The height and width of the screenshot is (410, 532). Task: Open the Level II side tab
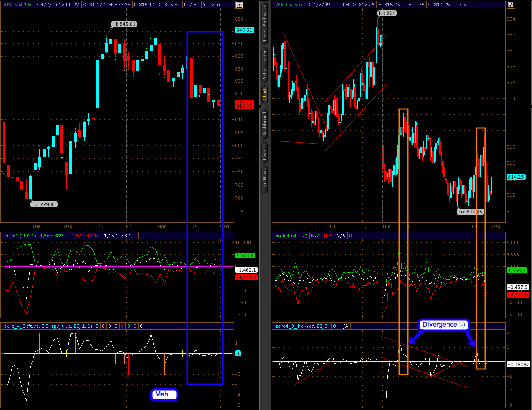pyautogui.click(x=265, y=151)
